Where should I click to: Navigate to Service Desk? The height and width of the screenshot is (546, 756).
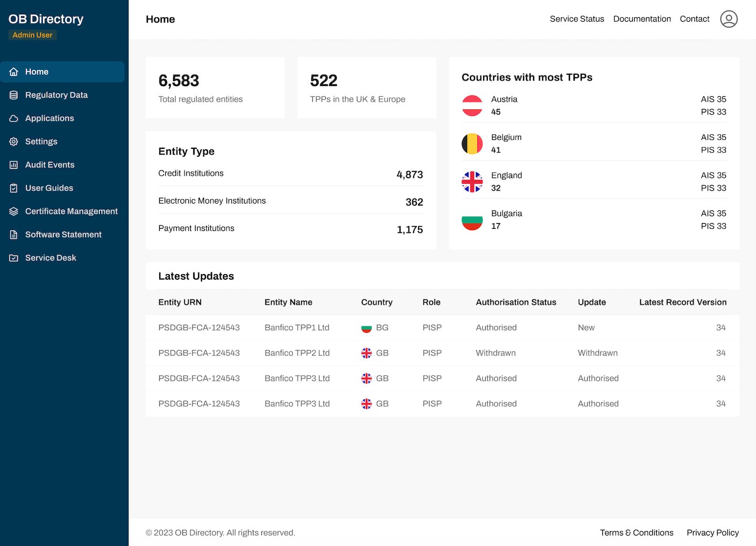[62, 258]
